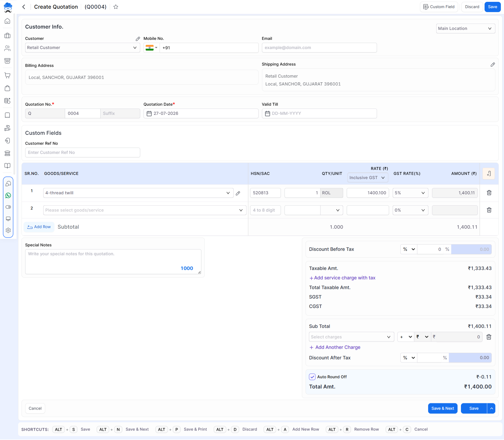Viewport: 504px width, 440px height.
Task: Toggle the Auto Round Off checkbox
Action: [312, 377]
